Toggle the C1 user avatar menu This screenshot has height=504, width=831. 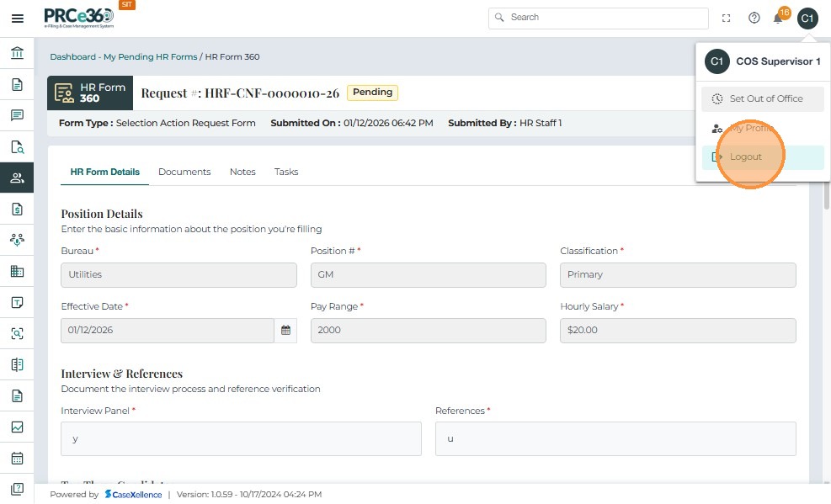click(x=807, y=18)
